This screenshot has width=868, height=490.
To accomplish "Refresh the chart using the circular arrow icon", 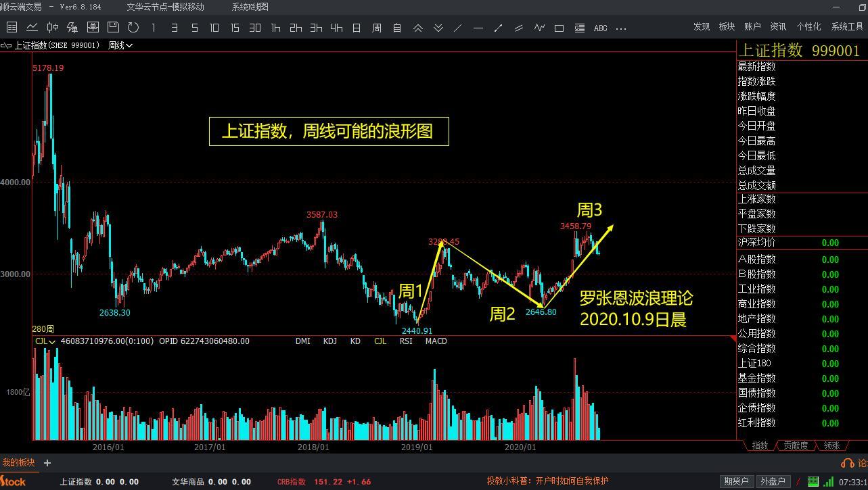I will (x=133, y=28).
